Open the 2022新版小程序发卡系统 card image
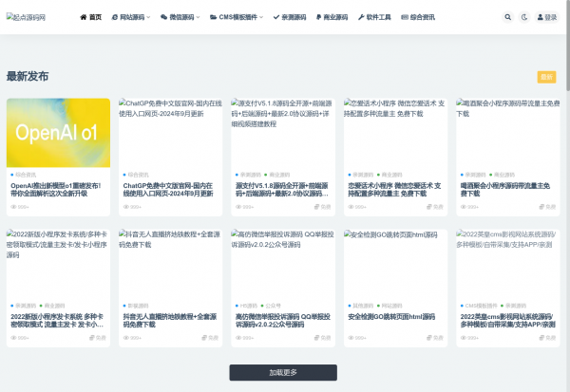This screenshot has height=392, width=570. 58,264
